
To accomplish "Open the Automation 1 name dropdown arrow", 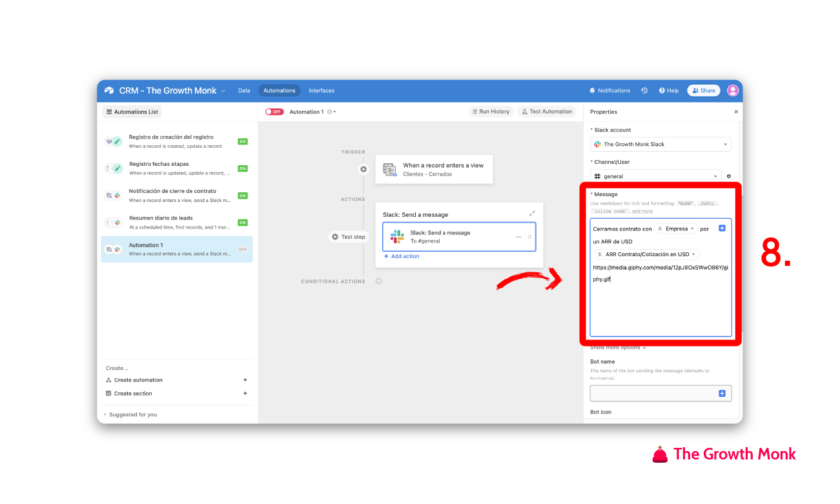I will 334,112.
